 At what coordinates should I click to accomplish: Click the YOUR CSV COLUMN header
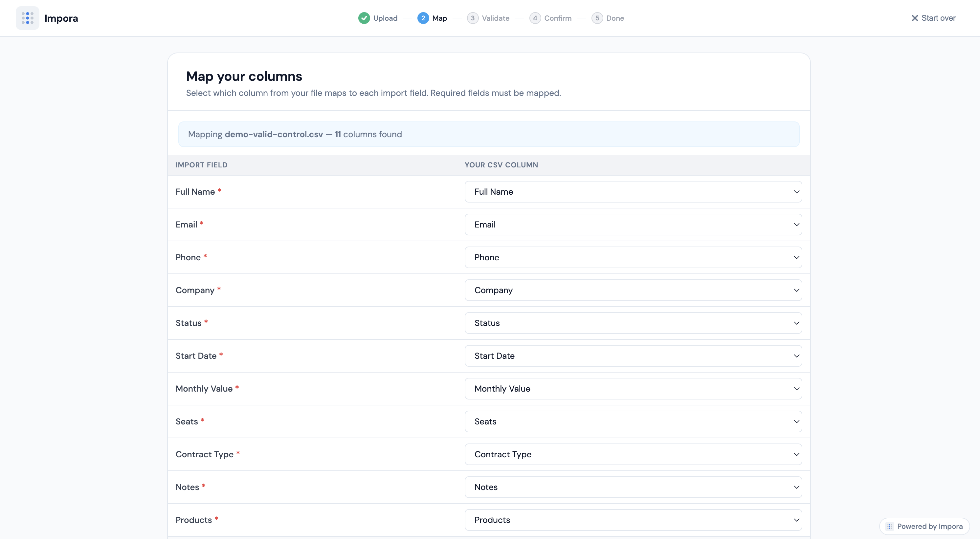point(501,165)
